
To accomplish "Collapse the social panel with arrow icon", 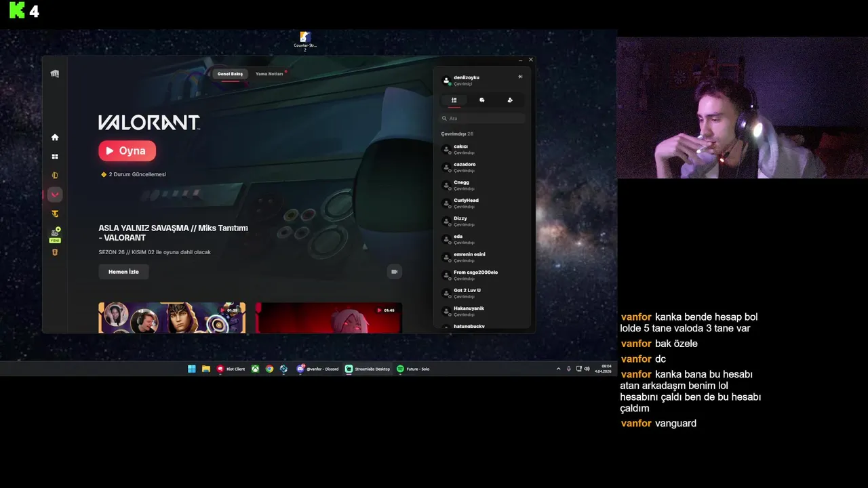I will tap(520, 77).
